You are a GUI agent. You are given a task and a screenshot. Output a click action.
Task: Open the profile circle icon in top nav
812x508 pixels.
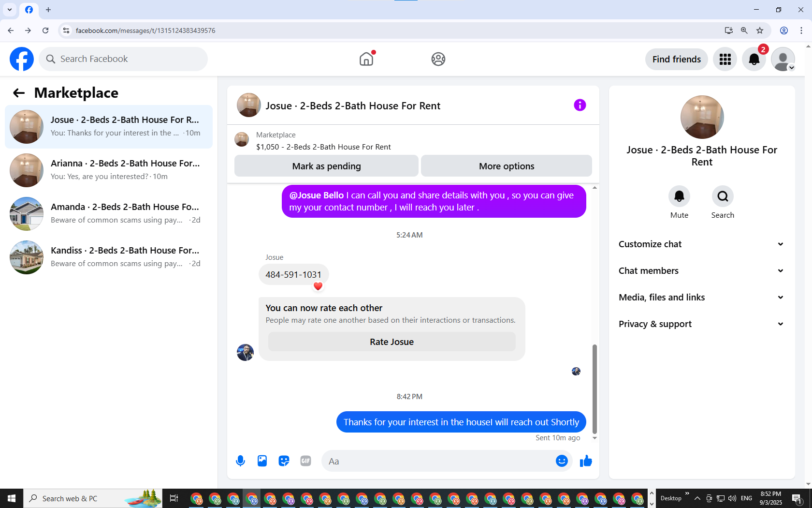pyautogui.click(x=438, y=59)
